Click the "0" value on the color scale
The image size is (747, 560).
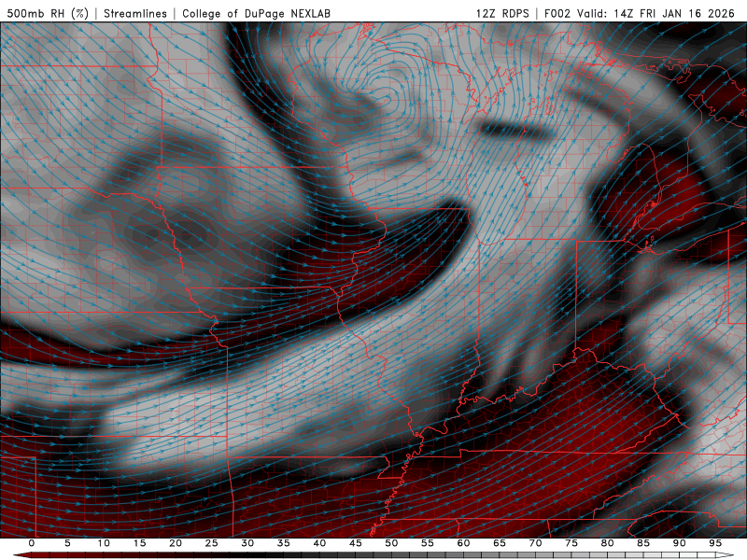[x=32, y=543]
